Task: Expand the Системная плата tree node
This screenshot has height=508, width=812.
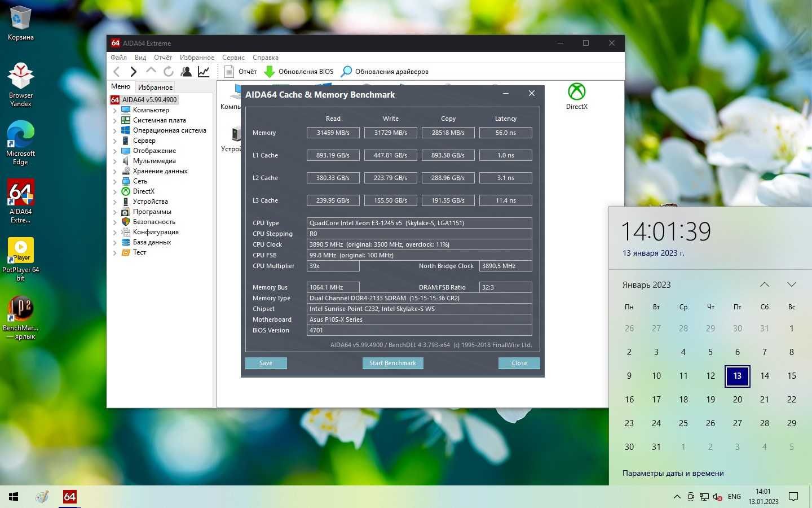Action: click(115, 120)
